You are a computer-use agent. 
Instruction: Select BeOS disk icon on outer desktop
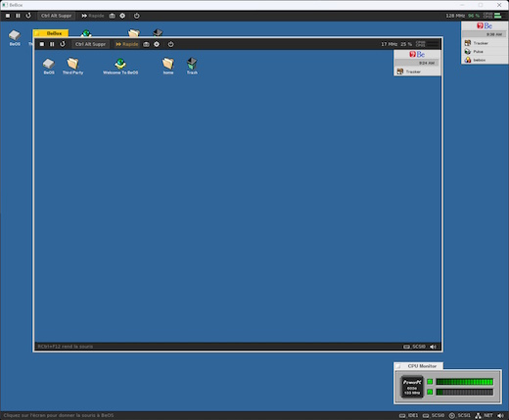15,37
